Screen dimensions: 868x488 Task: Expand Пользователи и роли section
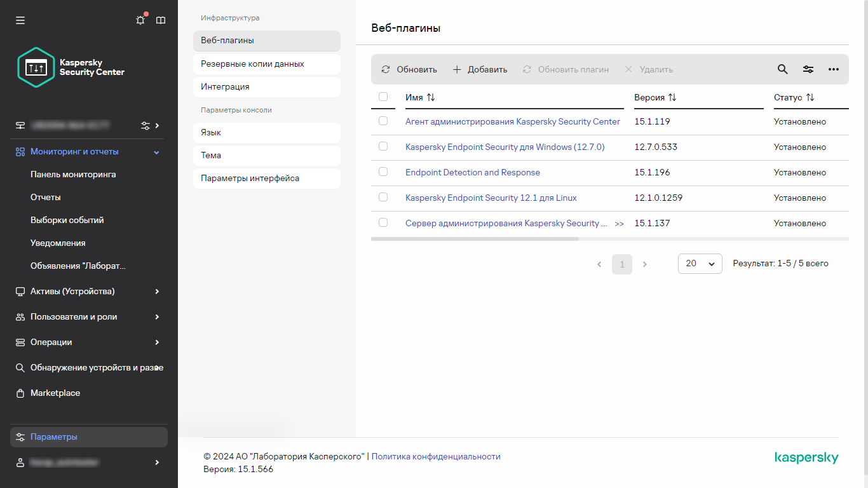click(157, 316)
